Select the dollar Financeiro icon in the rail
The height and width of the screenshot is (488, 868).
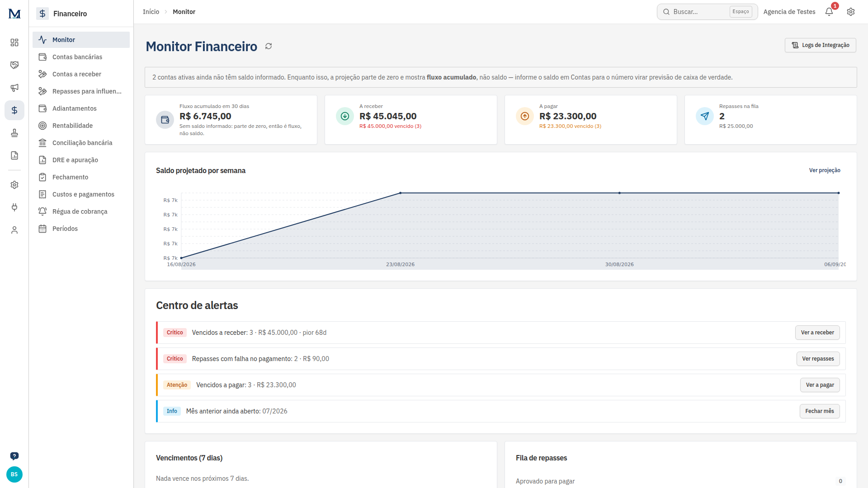14,110
